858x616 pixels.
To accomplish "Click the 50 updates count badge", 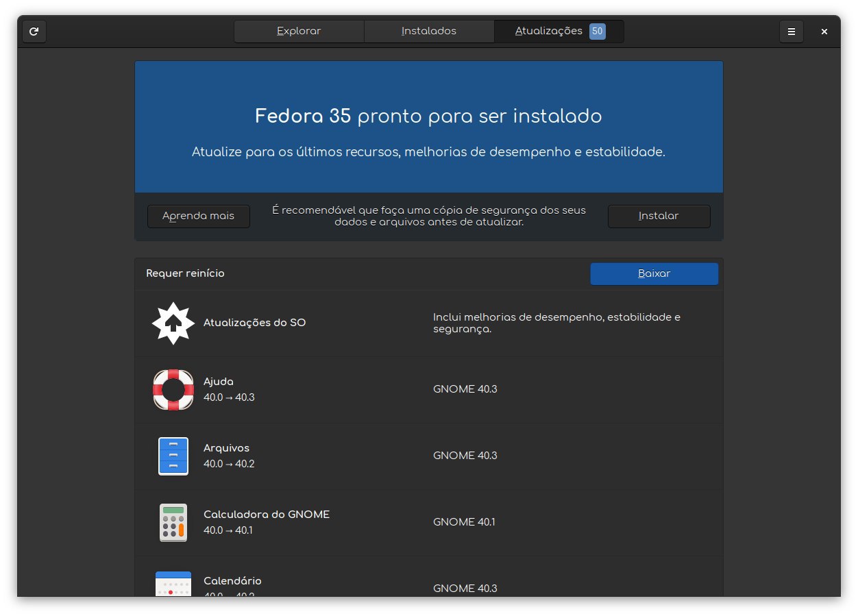I will click(598, 32).
